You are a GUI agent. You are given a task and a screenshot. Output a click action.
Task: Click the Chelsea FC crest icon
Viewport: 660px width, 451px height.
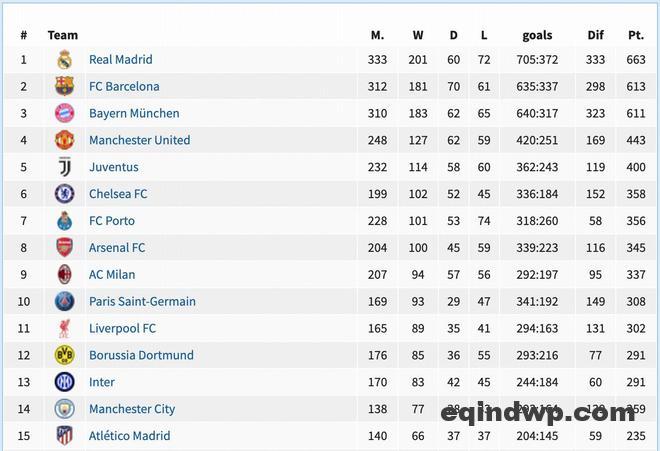coord(65,194)
